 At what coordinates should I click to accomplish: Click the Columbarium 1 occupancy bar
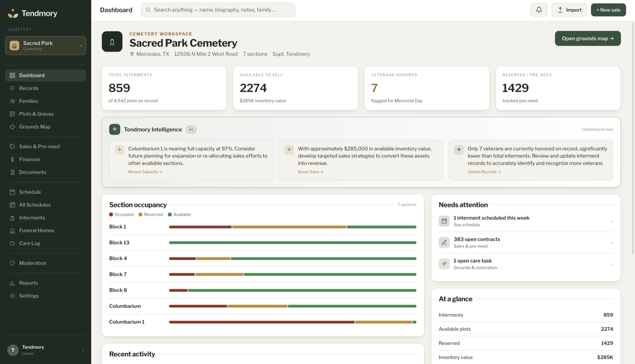(x=292, y=322)
